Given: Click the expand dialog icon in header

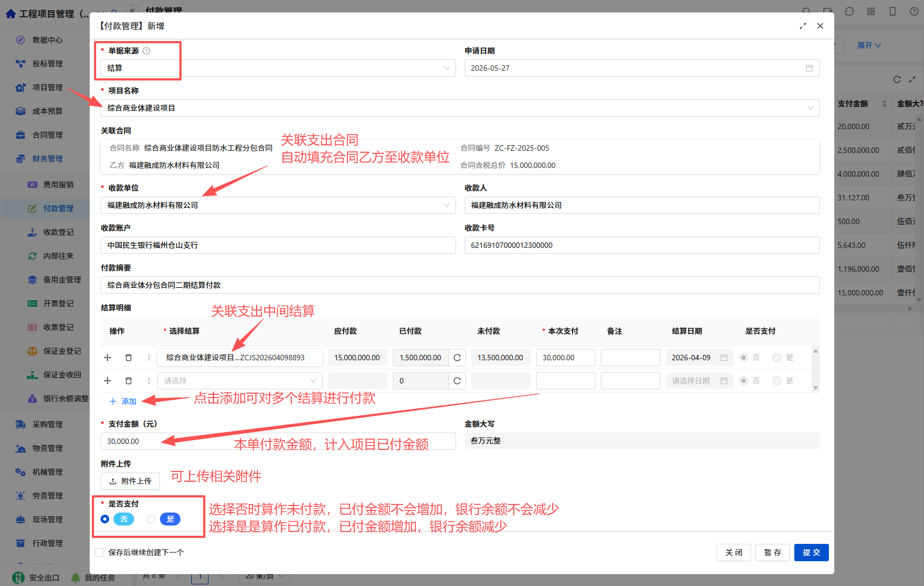Looking at the screenshot, I should point(803,26).
